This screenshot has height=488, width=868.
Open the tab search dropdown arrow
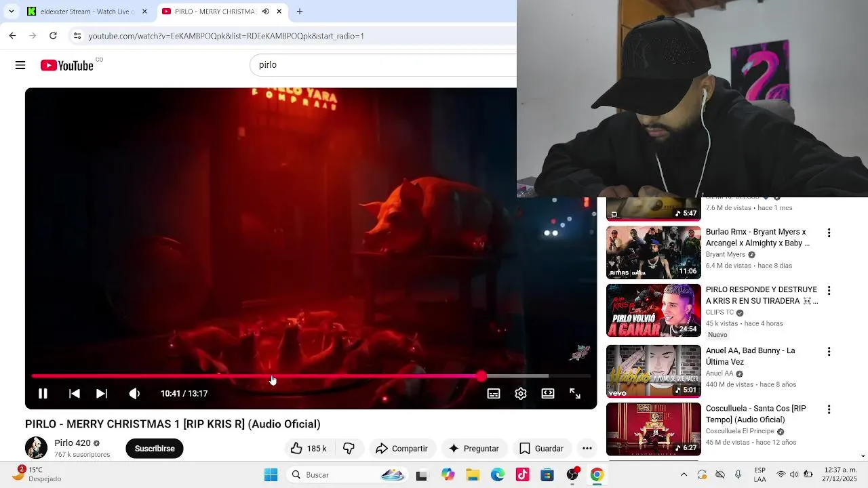point(11,12)
